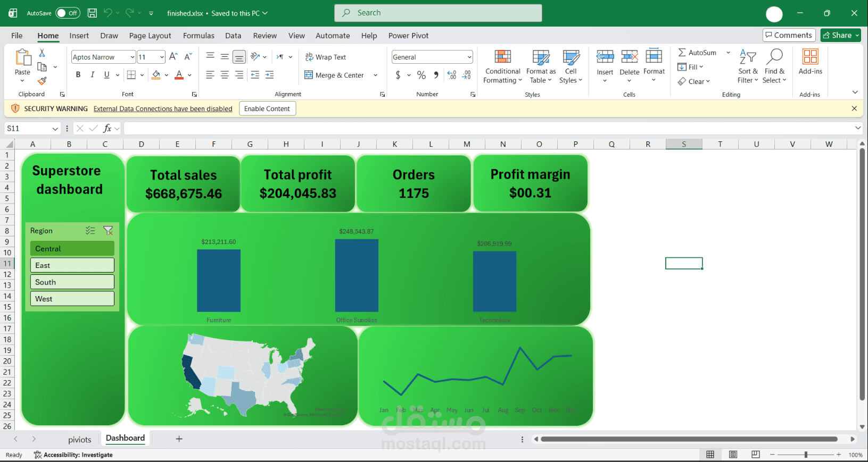Screen dimensions: 868x462
Task: Toggle Middle Align button
Action: pyautogui.click(x=225, y=57)
